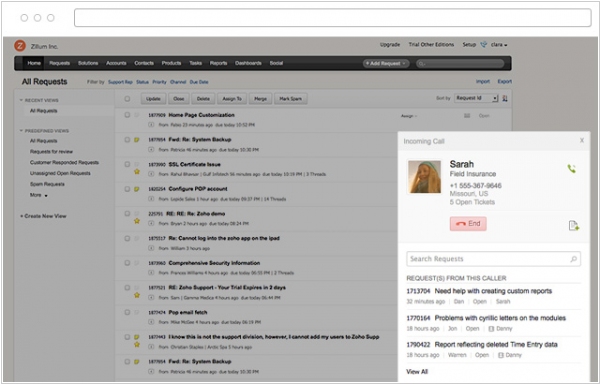Check the Cannot log into zoho app request

point(127,238)
